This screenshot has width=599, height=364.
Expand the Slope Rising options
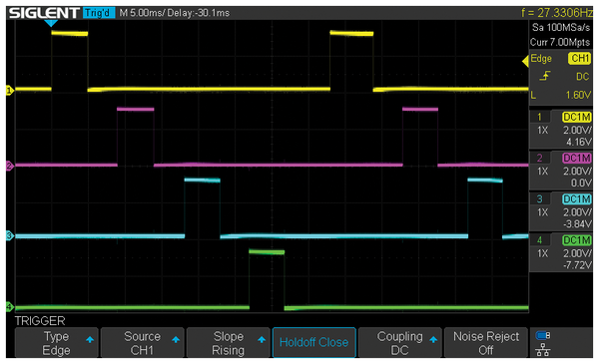[x=228, y=343]
